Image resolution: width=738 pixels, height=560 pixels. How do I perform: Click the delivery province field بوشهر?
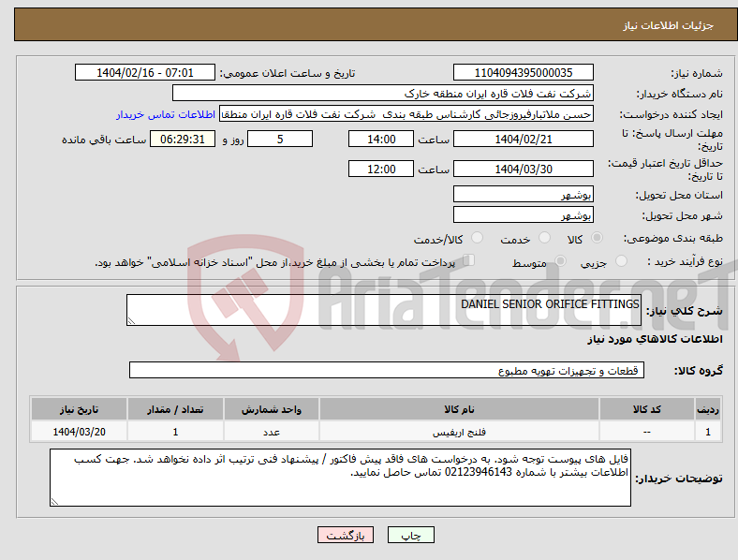(523, 194)
